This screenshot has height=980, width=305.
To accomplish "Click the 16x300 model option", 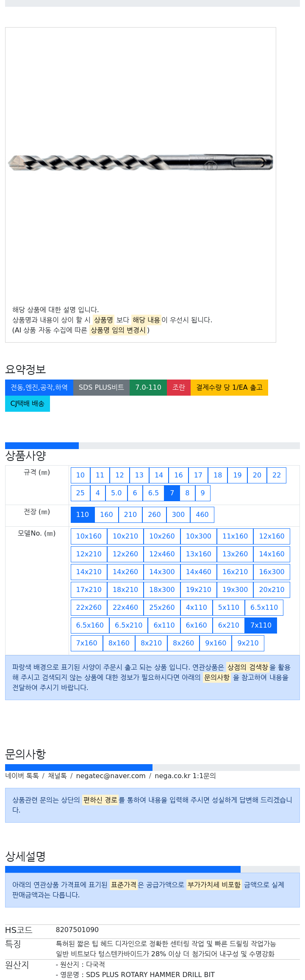I will tap(272, 572).
